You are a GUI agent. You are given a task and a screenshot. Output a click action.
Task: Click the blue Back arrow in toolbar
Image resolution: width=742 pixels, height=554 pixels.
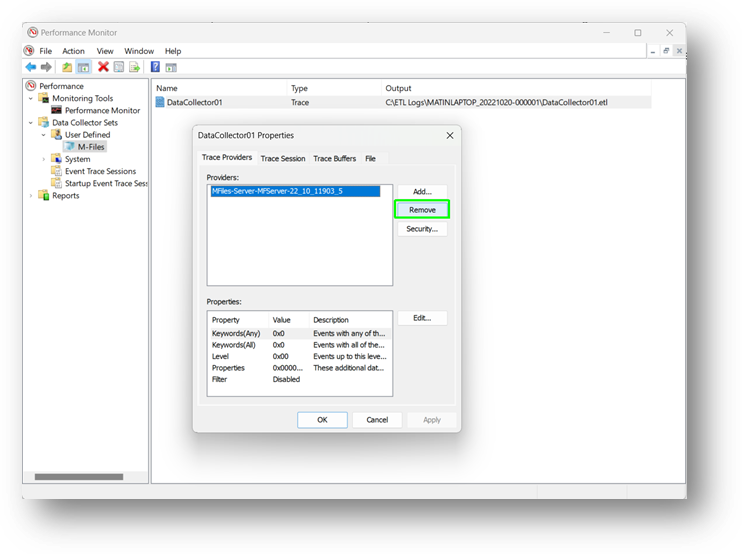(31, 67)
